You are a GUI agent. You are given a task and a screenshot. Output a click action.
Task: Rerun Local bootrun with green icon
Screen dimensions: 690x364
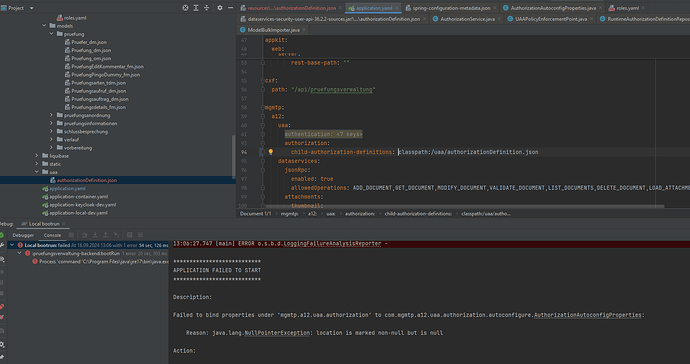(x=2, y=235)
